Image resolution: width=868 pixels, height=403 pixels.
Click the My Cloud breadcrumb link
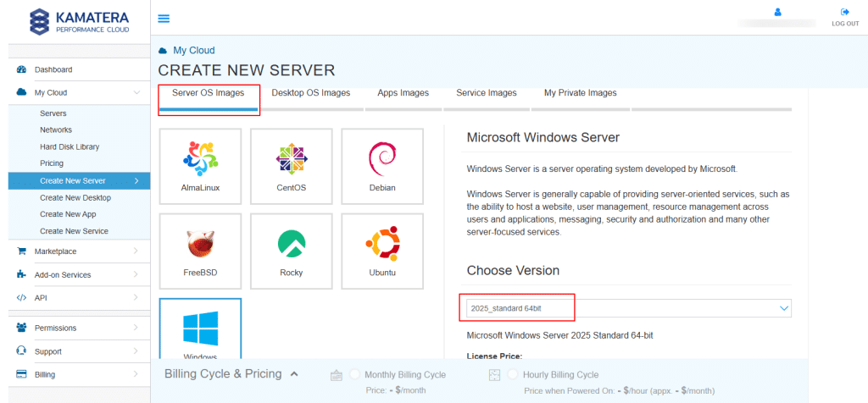[x=194, y=51]
